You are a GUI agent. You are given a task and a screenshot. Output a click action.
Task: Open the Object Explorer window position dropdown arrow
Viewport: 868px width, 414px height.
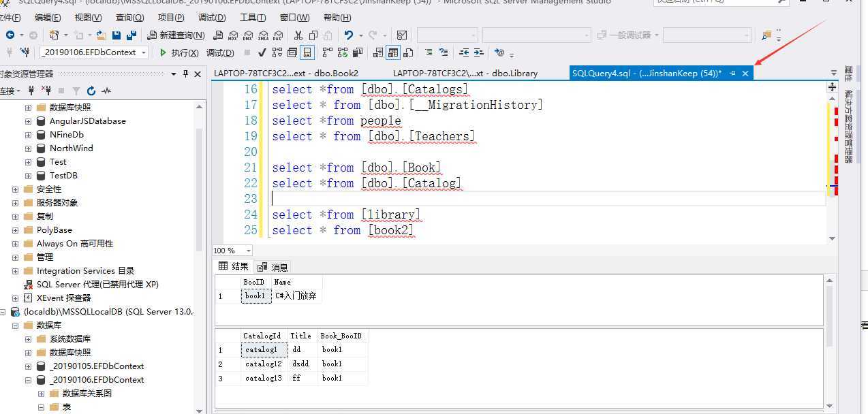click(174, 74)
